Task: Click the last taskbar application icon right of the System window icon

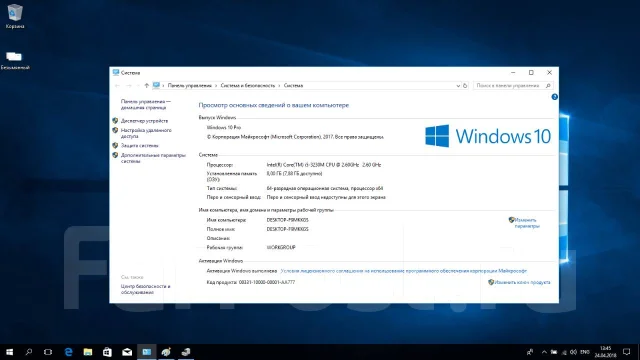Action: tap(186, 352)
